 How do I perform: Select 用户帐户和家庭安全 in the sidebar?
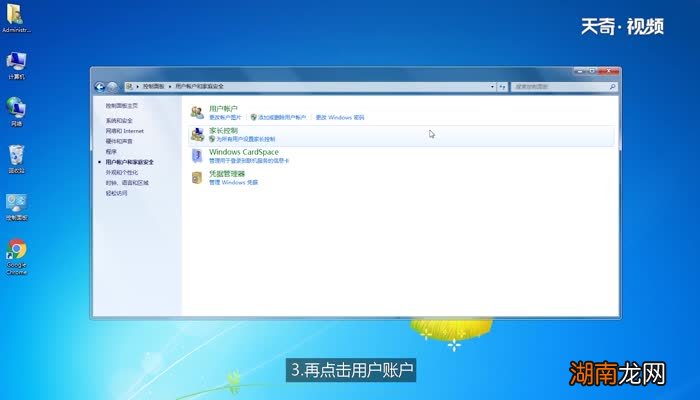pyautogui.click(x=129, y=162)
